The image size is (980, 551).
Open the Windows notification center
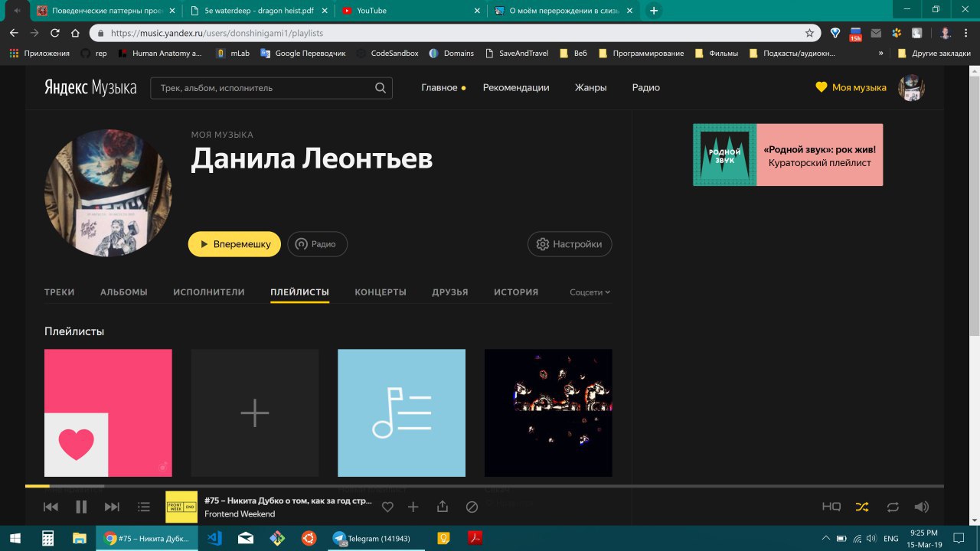tap(958, 538)
